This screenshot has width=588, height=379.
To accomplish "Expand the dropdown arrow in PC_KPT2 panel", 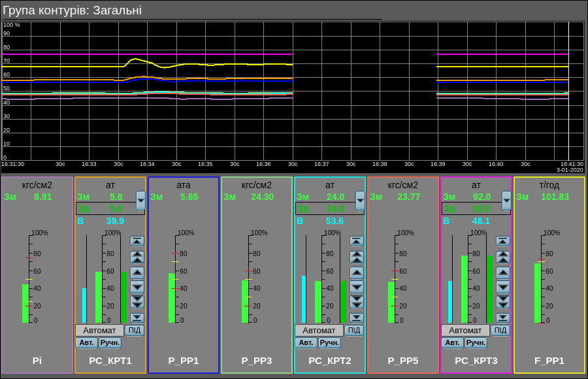I will tap(360, 200).
